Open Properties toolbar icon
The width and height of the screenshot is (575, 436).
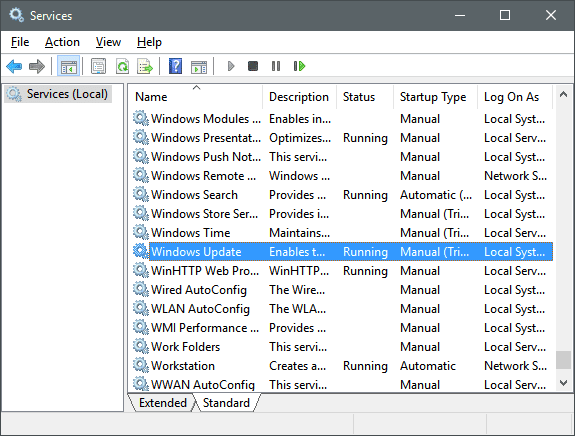[98, 66]
